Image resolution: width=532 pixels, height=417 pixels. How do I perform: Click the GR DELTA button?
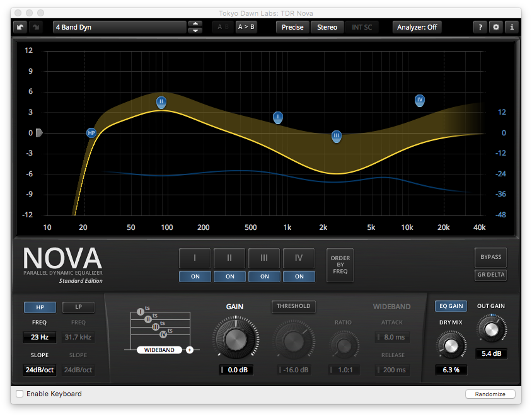point(490,275)
